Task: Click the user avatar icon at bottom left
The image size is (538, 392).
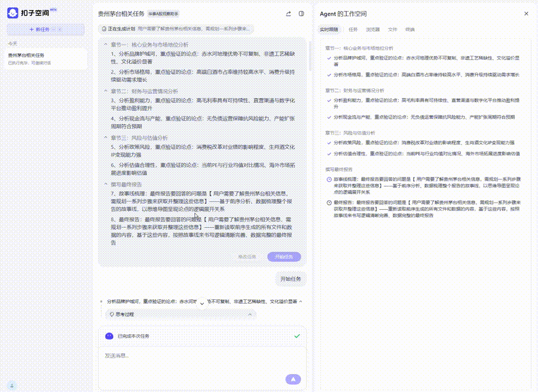Action: click(x=12, y=385)
